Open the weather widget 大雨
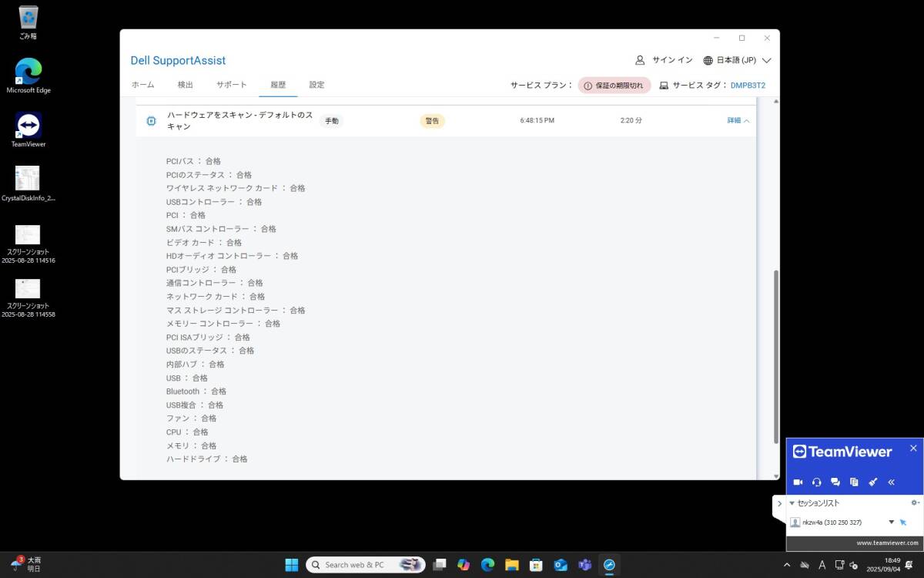 [x=25, y=564]
